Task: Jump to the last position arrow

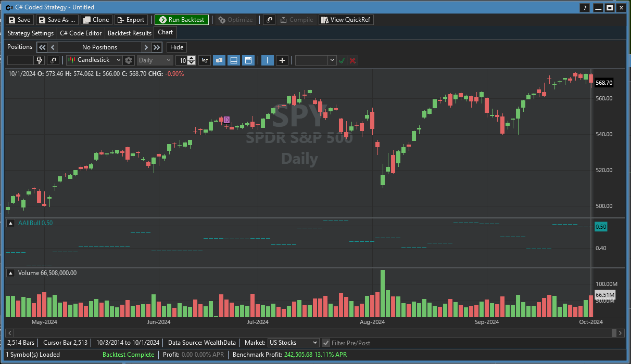Action: (157, 47)
